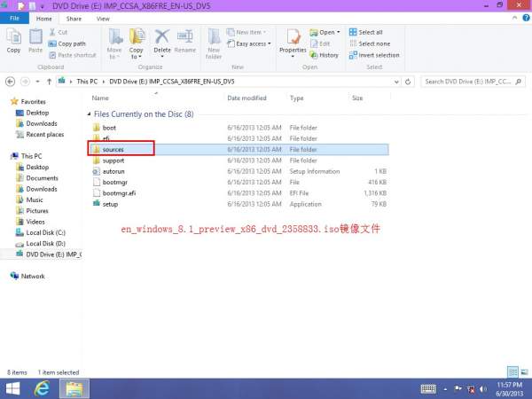Open the touch keyboard taskbar icon
This screenshot has height=399, width=532.
click(428, 389)
